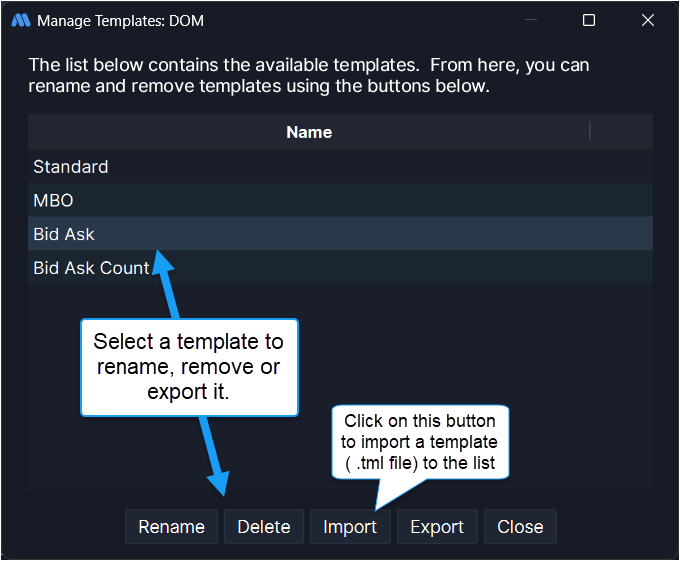The width and height of the screenshot is (680, 561).
Task: Select the MBO template row
Action: pyautogui.click(x=53, y=200)
